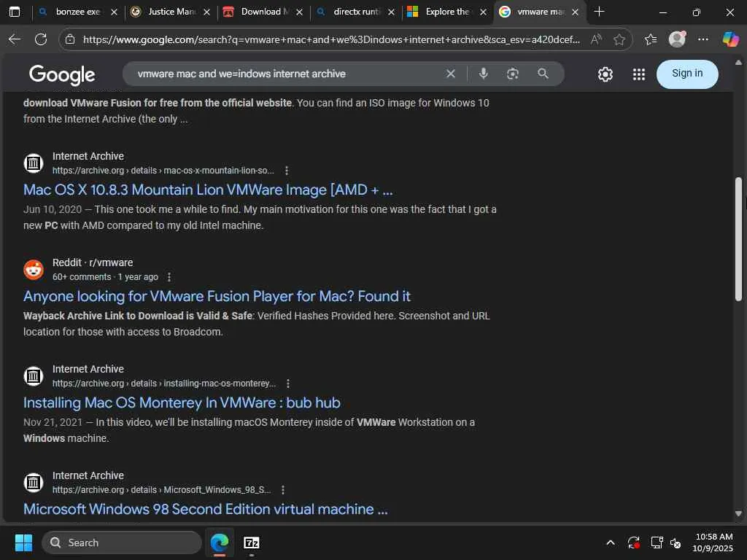Open Mac OS X 10.8.3 Mountain Lion link
The width and height of the screenshot is (747, 560).
(208, 190)
